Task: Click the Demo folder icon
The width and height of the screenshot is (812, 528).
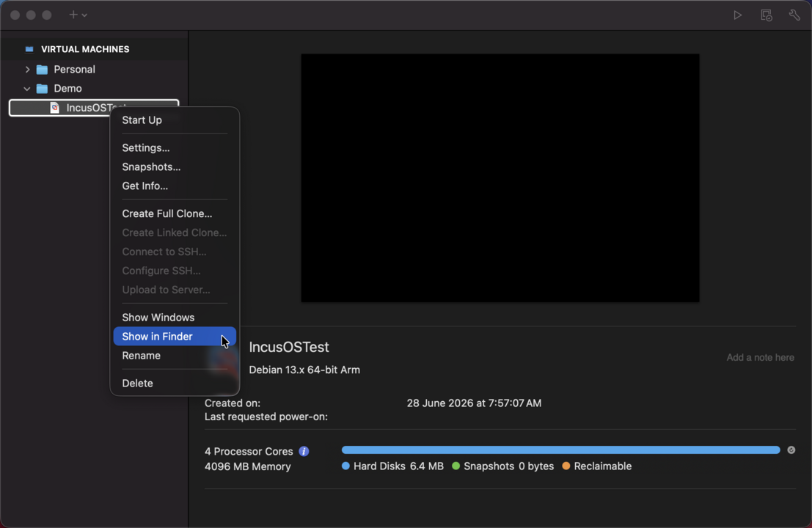Action: [x=42, y=89]
